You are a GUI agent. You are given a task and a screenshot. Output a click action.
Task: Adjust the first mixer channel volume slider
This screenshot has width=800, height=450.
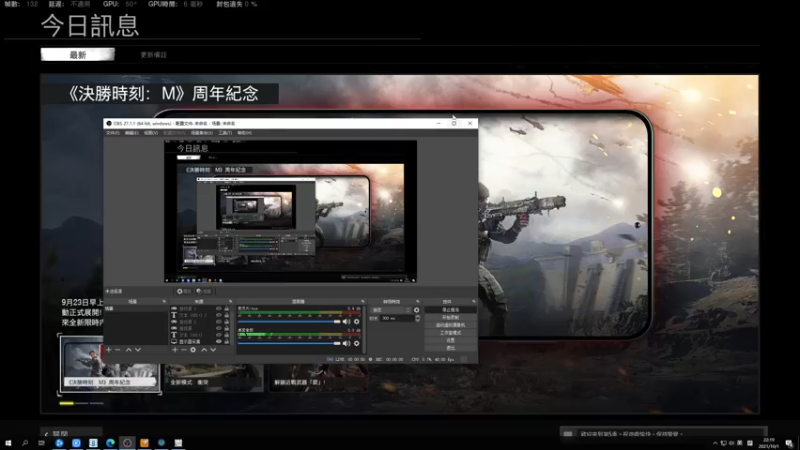pos(289,321)
